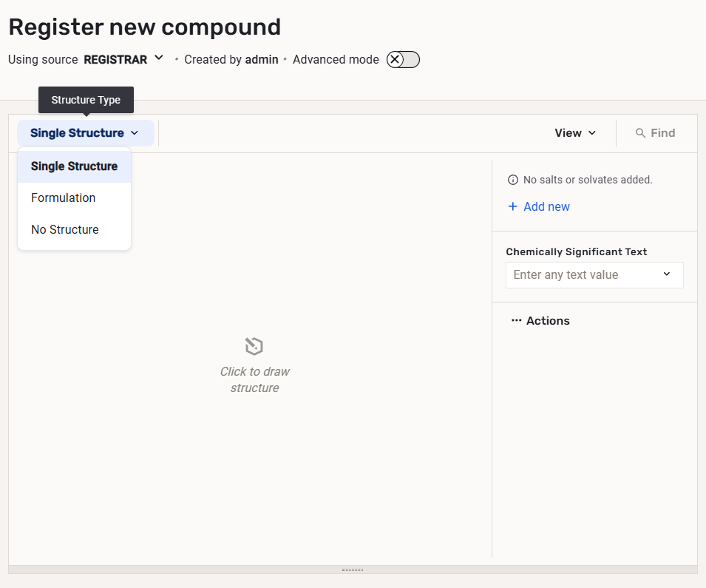Toggle the Advanced mode switch
The image size is (706, 588).
pyautogui.click(x=403, y=60)
